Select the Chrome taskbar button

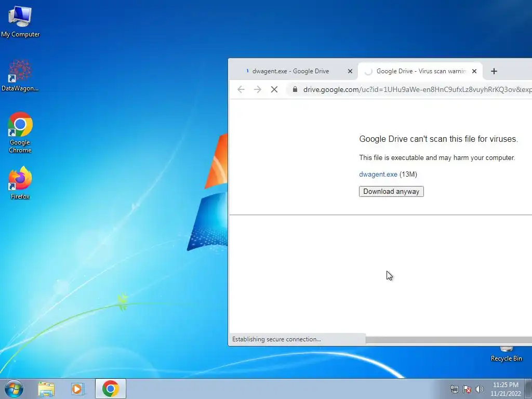click(111, 389)
